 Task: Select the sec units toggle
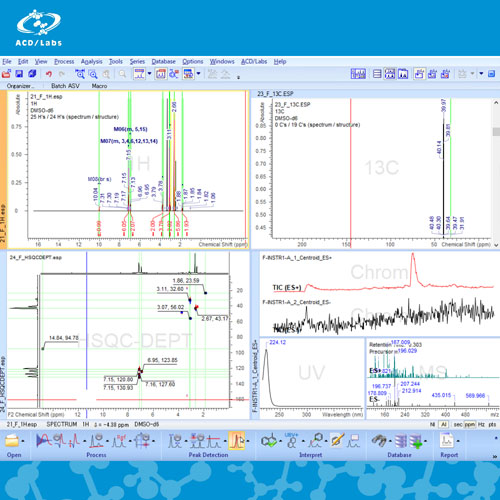[458, 424]
